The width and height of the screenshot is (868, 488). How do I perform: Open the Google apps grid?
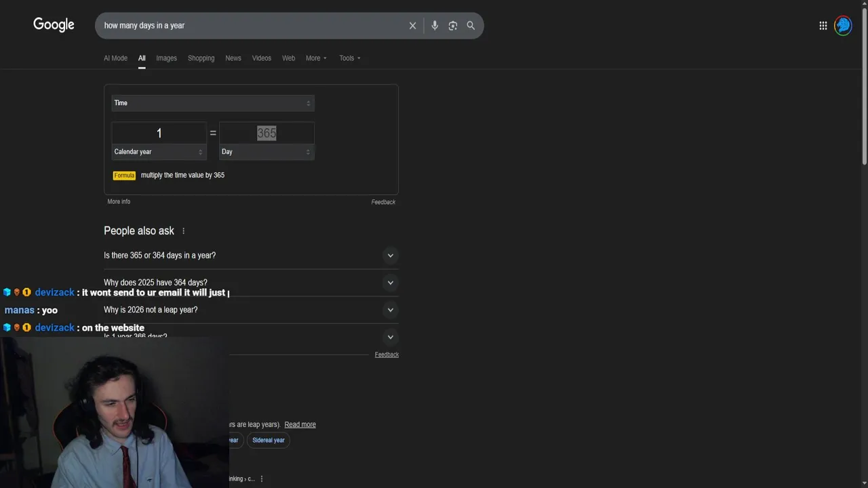pos(823,26)
